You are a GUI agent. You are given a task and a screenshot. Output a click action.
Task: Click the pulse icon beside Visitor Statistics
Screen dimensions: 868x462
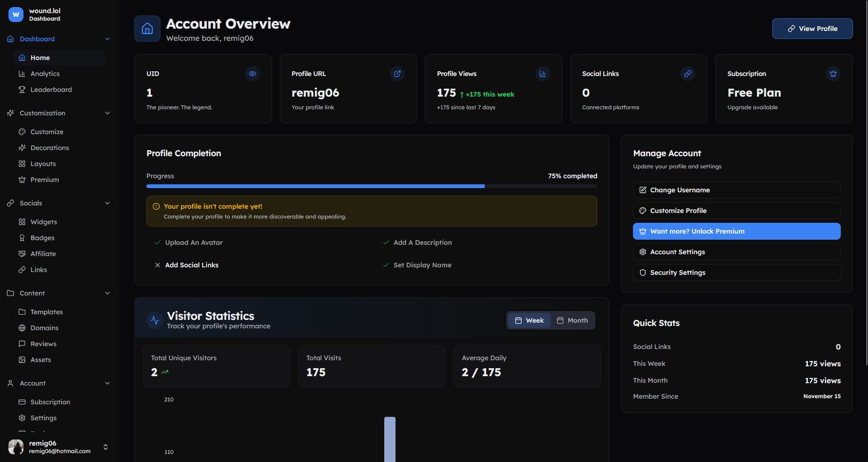click(155, 320)
